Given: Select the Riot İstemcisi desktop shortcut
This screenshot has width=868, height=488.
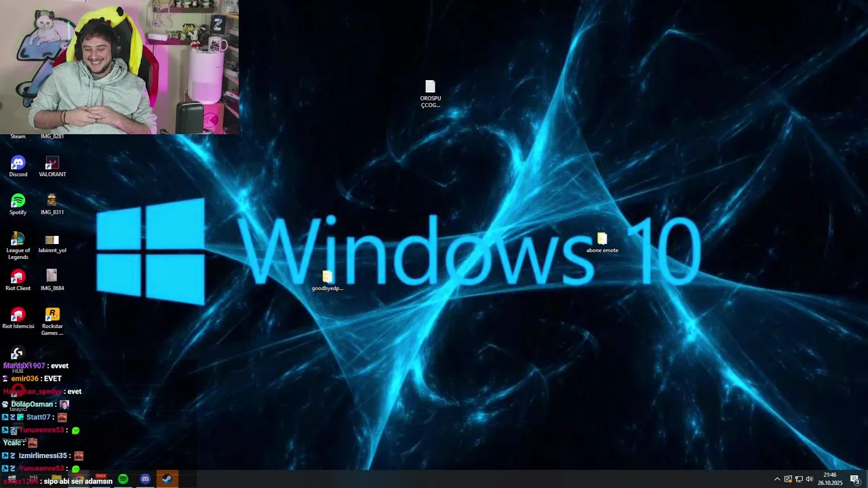Looking at the screenshot, I should click(18, 319).
